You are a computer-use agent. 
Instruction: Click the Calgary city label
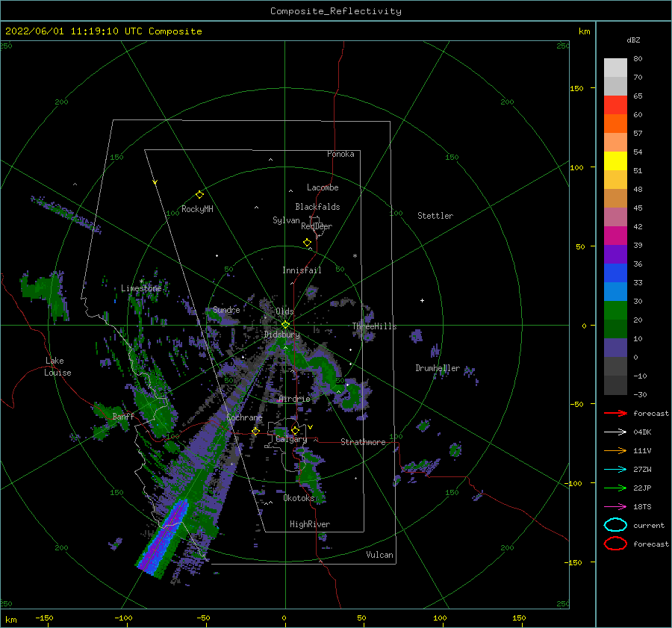click(x=291, y=439)
